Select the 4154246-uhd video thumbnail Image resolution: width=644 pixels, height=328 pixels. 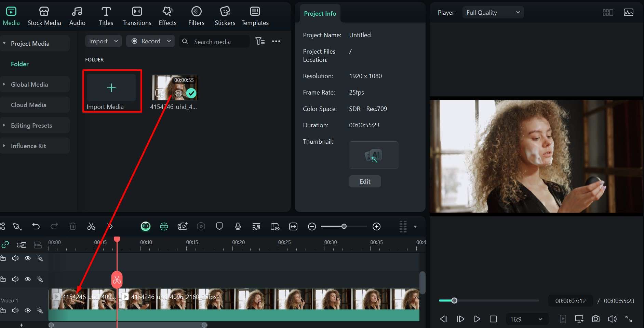[x=175, y=87]
